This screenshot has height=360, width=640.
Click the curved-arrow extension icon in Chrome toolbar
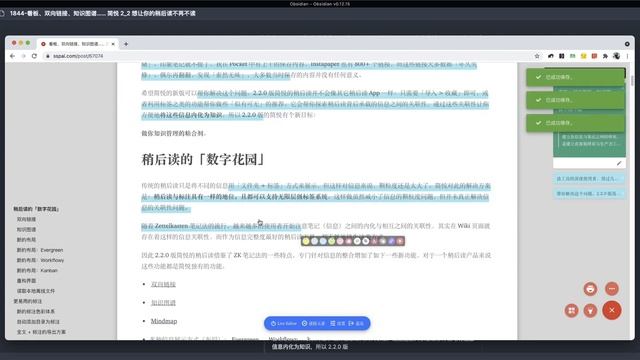(551, 56)
